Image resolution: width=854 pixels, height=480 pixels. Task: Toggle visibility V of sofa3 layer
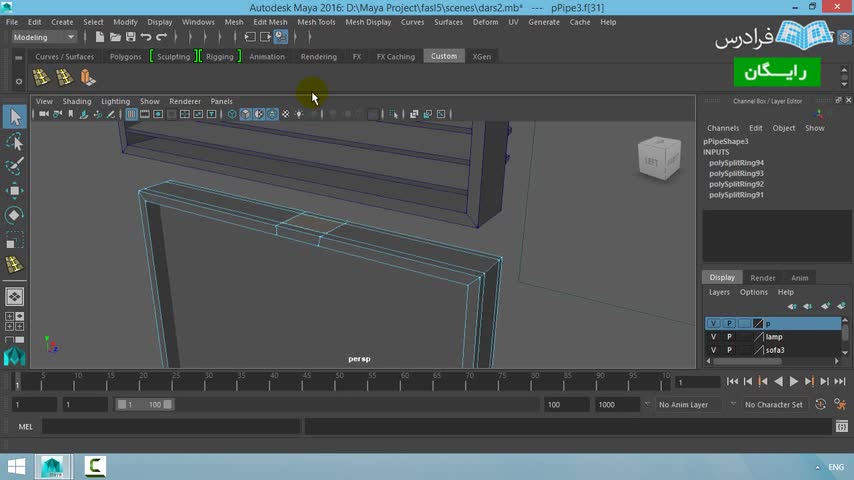[x=713, y=350]
